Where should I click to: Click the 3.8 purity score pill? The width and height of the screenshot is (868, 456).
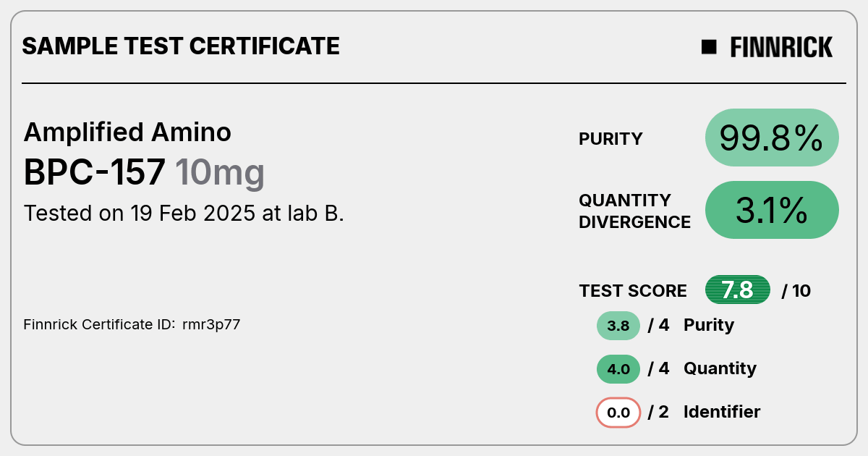click(x=618, y=326)
